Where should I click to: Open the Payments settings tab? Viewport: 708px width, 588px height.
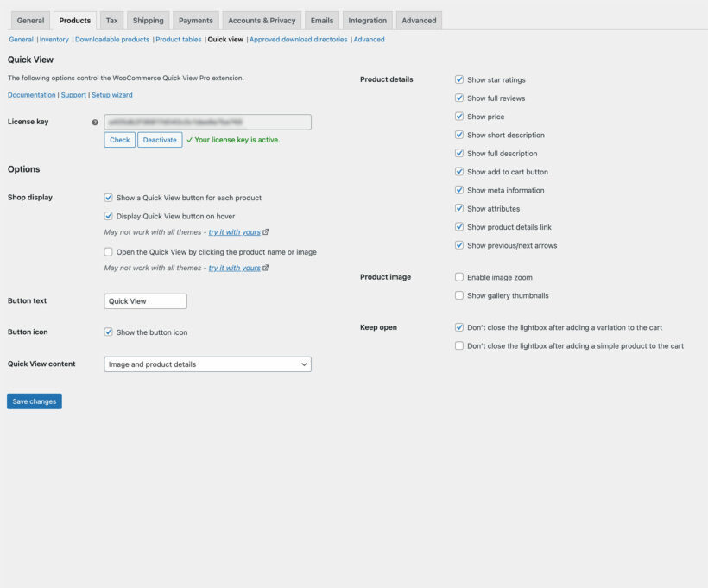coord(195,20)
